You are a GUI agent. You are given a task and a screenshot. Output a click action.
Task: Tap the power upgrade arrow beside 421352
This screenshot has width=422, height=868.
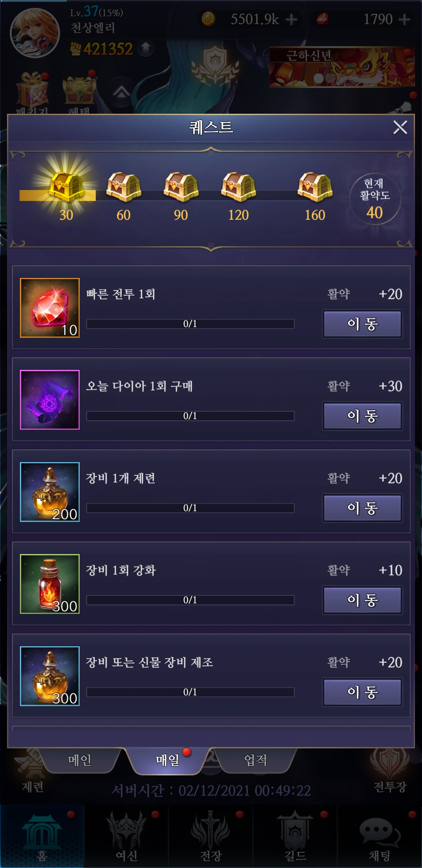tap(146, 48)
